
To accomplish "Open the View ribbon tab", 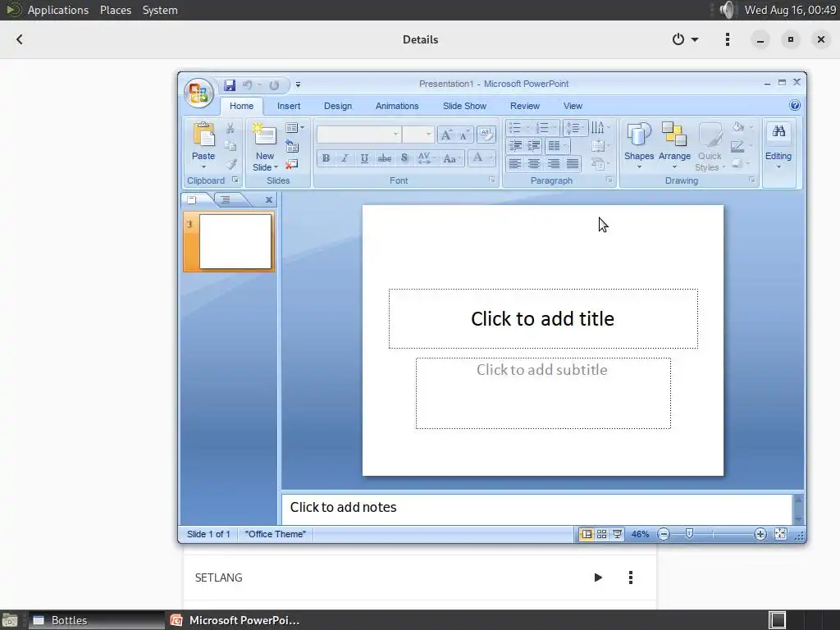I will (573, 106).
